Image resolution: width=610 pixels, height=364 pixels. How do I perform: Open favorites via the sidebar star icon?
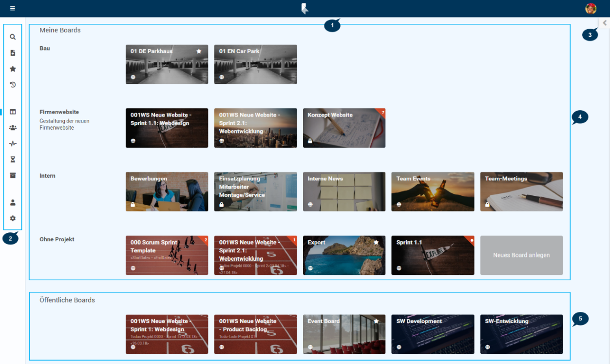13,69
